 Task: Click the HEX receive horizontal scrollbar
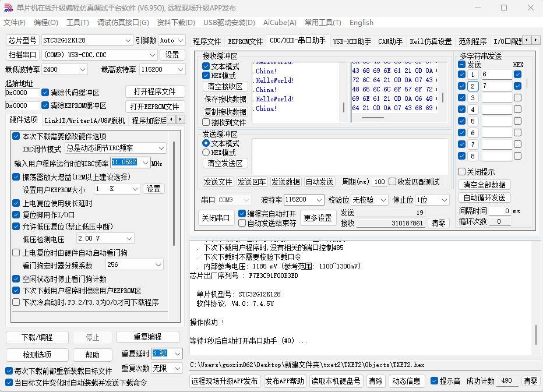373,118
